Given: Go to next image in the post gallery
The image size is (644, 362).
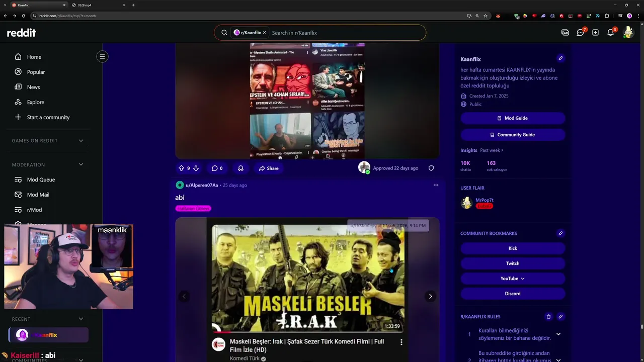Looking at the screenshot, I should (x=430, y=296).
